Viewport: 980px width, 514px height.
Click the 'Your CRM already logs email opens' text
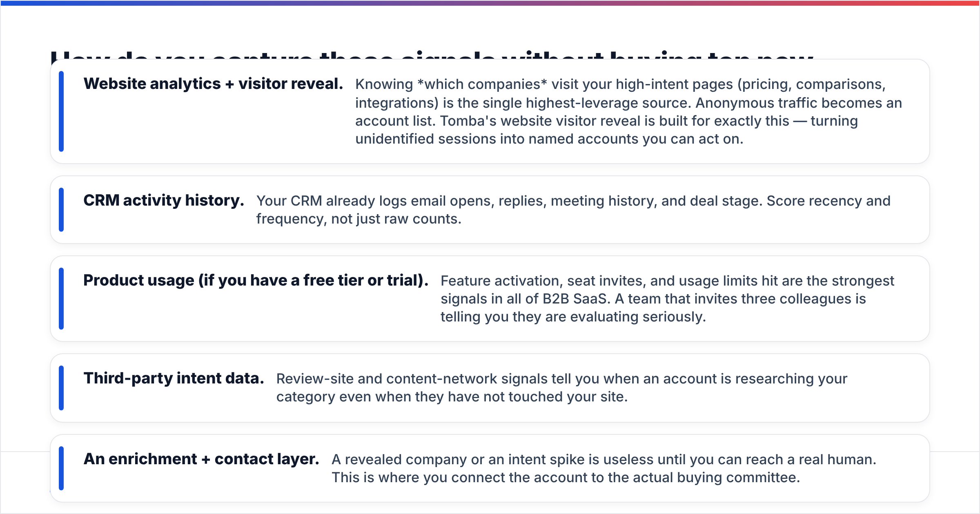pos(573,210)
